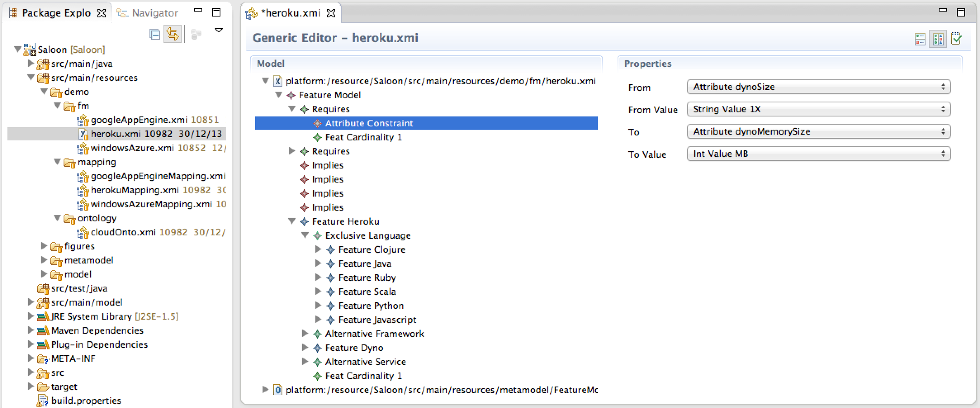This screenshot has height=408, width=980.
Task: Expand the metamodel folder
Action: point(44,260)
